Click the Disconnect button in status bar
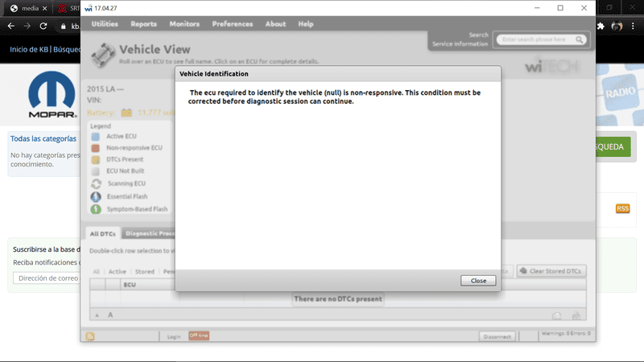644x362 pixels. pyautogui.click(x=497, y=336)
